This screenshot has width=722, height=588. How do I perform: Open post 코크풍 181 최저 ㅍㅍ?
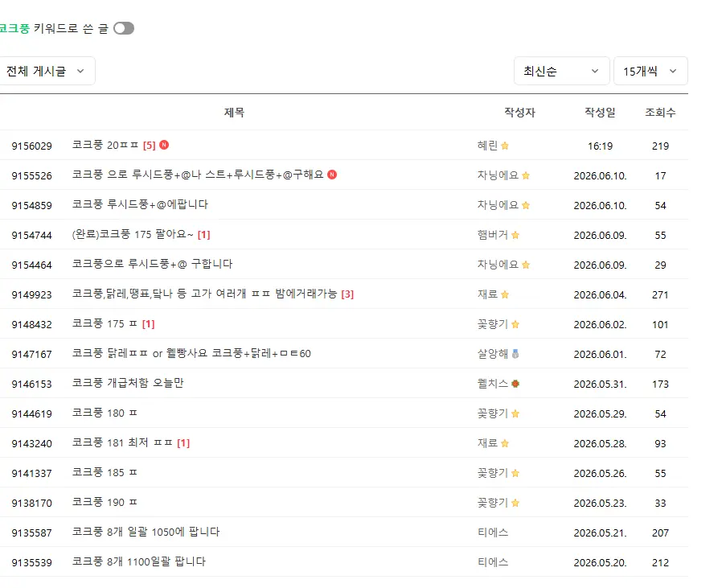coord(122,442)
